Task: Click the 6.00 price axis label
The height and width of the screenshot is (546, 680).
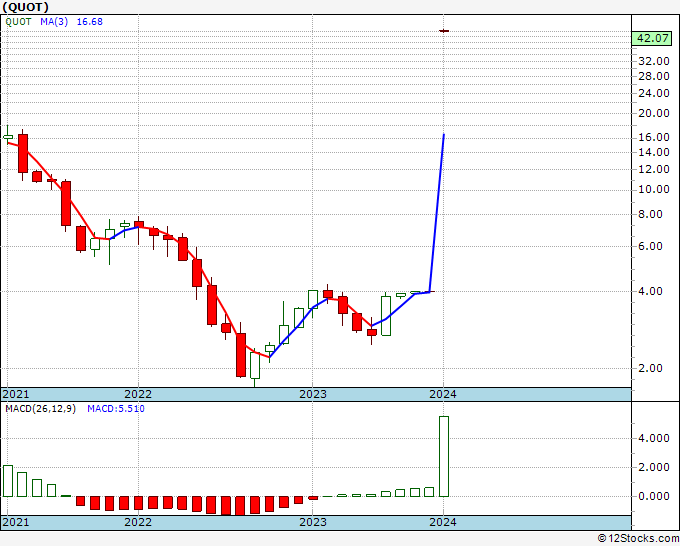Action: pos(651,246)
